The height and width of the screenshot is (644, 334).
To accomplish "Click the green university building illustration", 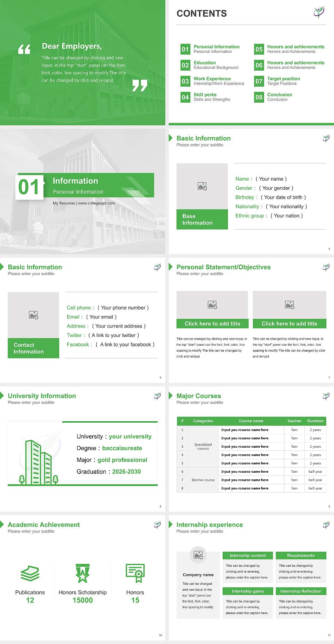I will tap(38, 462).
